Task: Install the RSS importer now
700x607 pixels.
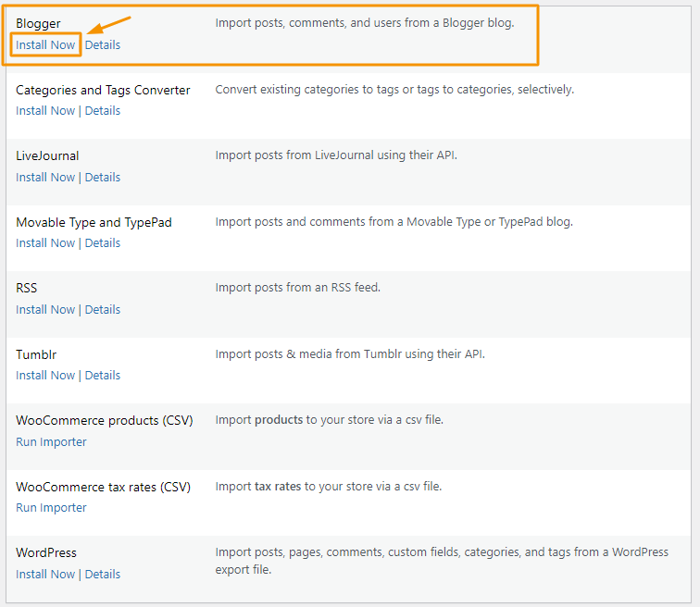Action: coord(45,310)
